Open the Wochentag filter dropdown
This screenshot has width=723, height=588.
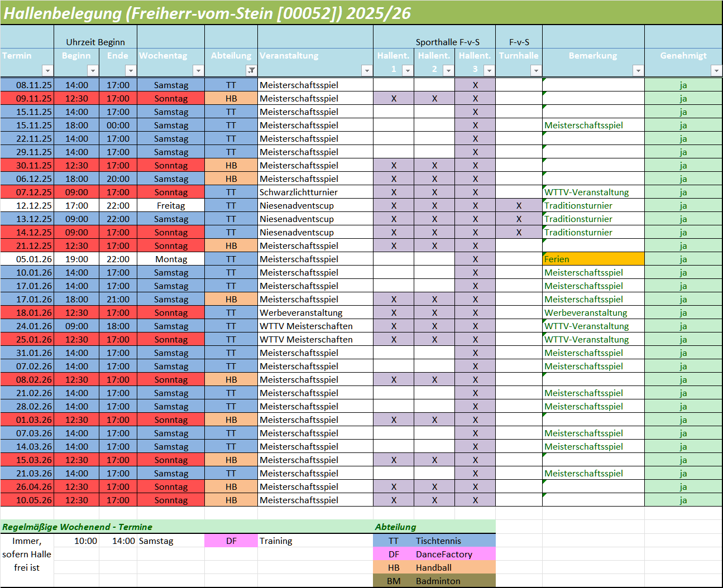tap(198, 70)
